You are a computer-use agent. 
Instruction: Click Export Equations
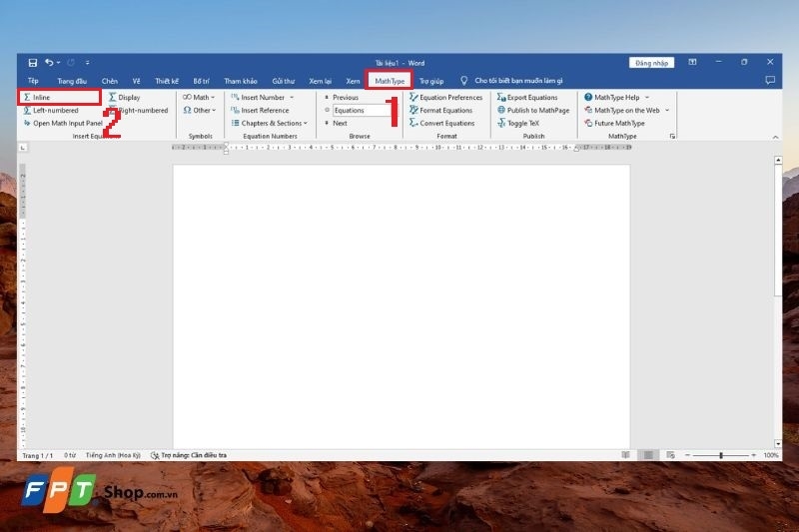pos(527,97)
